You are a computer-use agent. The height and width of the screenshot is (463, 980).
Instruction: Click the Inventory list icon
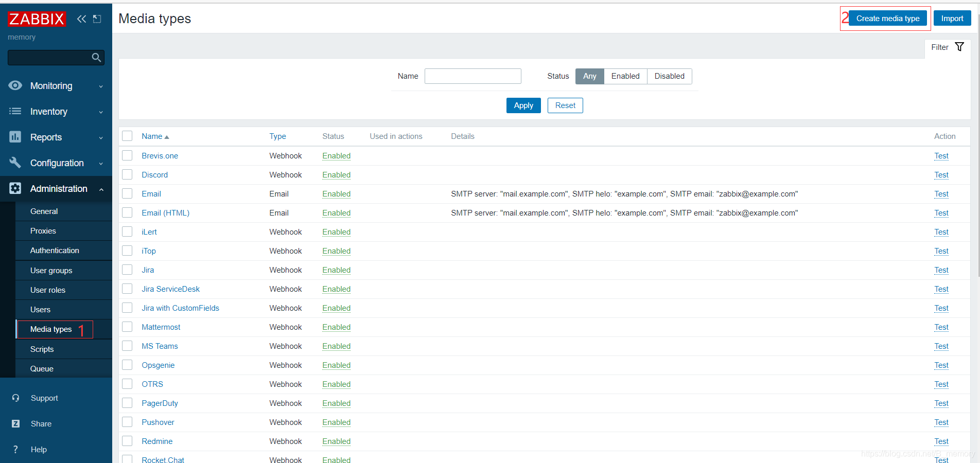[15, 111]
